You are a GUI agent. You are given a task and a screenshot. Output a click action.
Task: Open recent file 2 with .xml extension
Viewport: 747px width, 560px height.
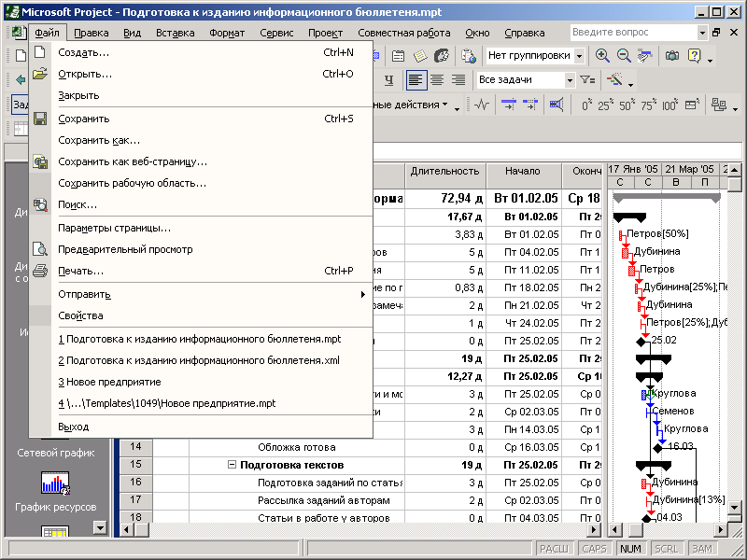point(201,360)
